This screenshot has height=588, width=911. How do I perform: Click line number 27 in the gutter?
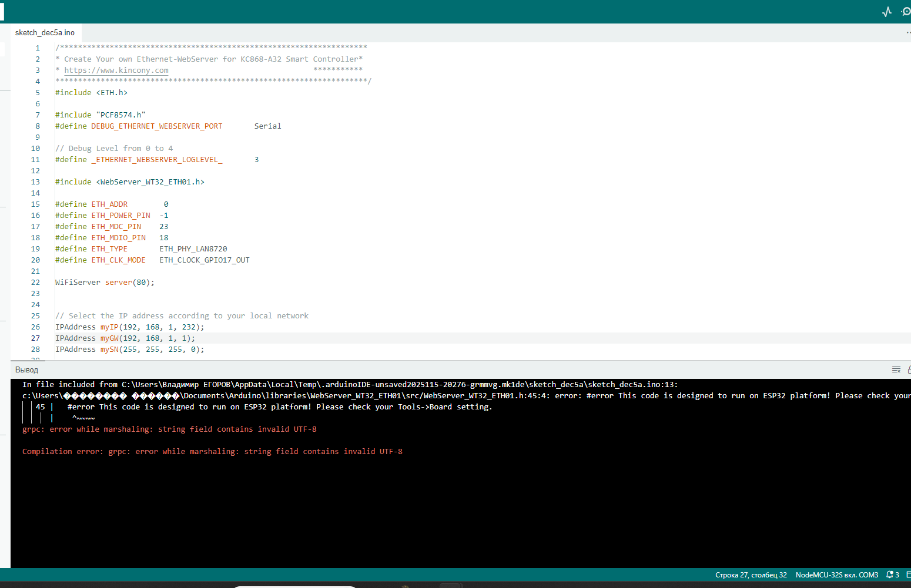35,338
